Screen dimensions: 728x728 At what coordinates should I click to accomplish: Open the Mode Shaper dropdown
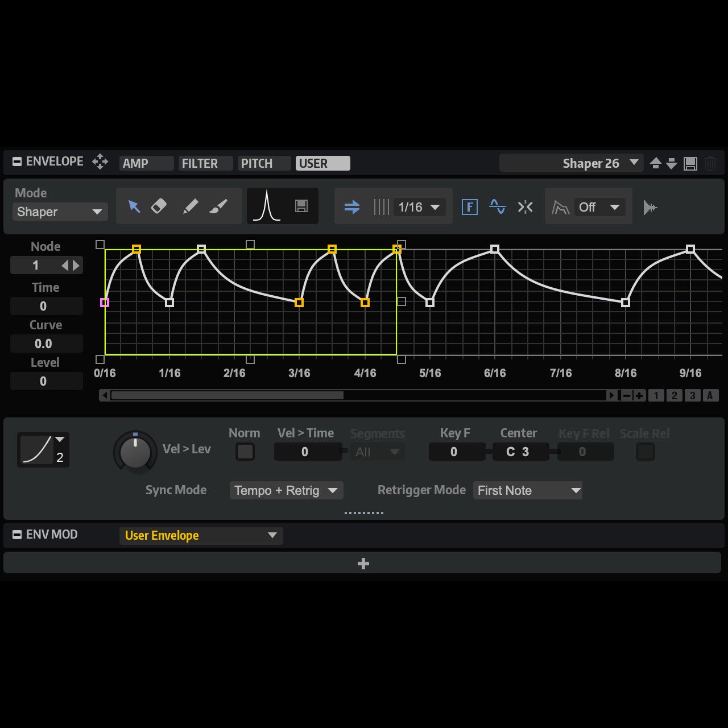pyautogui.click(x=60, y=212)
